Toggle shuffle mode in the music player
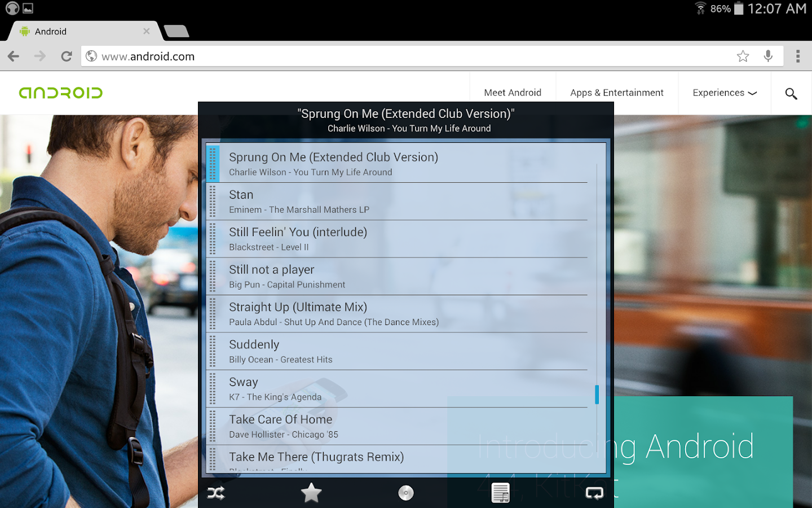 216,493
